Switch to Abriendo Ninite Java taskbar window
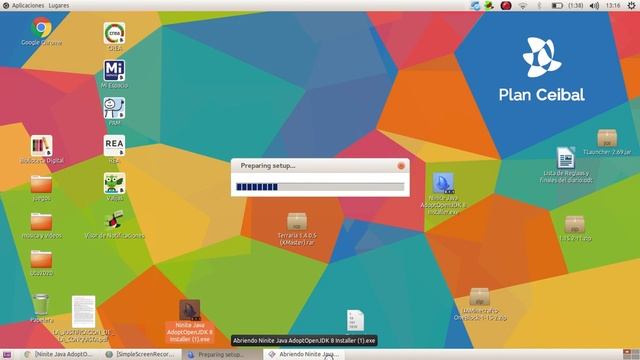Screen dimensions: 640x360 point(304,354)
